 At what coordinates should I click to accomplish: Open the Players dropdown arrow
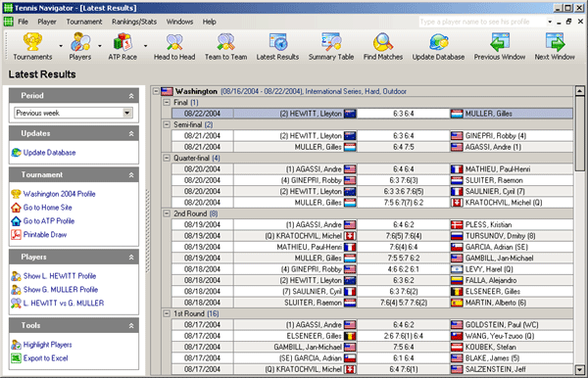(x=100, y=46)
